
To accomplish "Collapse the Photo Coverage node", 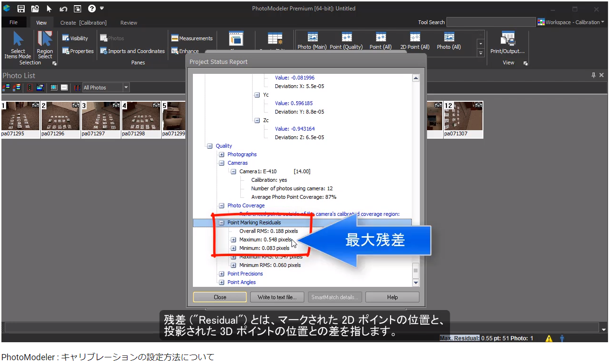I will coord(222,205).
